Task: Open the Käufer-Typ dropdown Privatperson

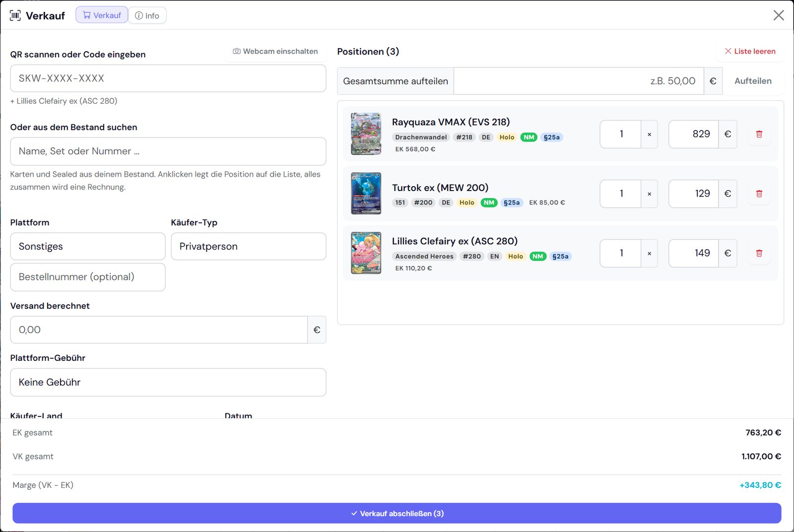Action: point(249,246)
